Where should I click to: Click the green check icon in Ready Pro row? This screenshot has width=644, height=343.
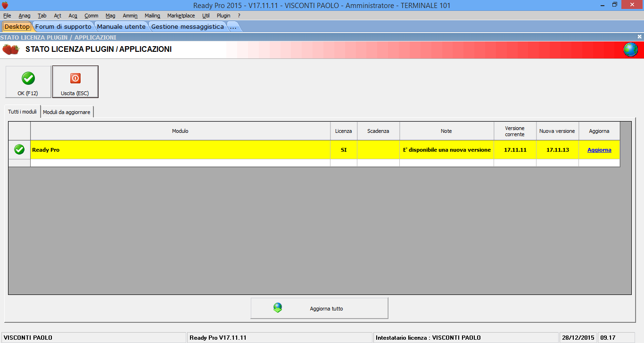coord(19,150)
